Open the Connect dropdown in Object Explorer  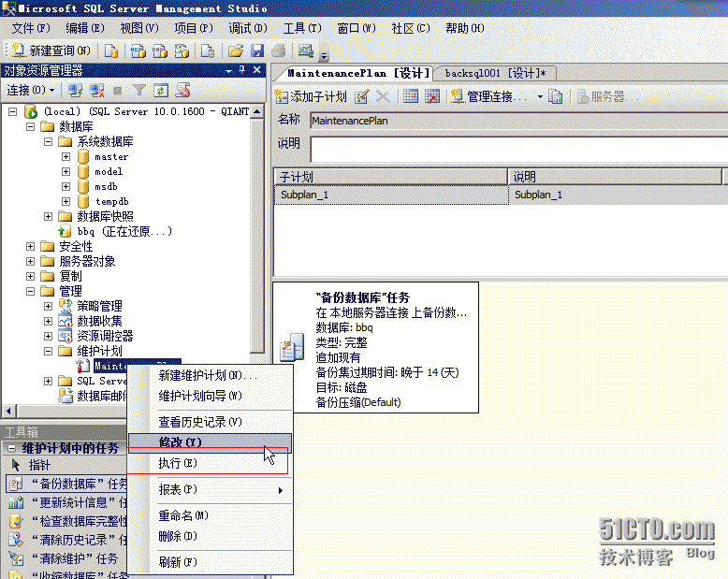point(31,90)
